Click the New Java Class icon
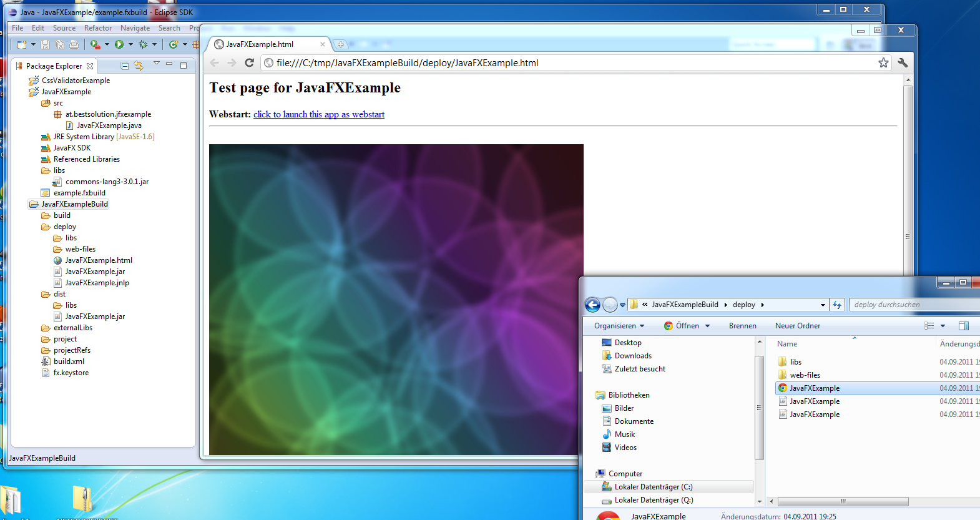Screen dimensions: 980x520 pyautogui.click(x=174, y=44)
